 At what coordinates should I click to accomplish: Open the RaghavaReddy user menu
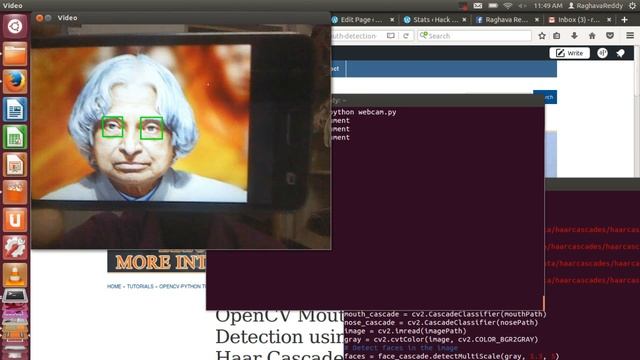click(x=596, y=6)
